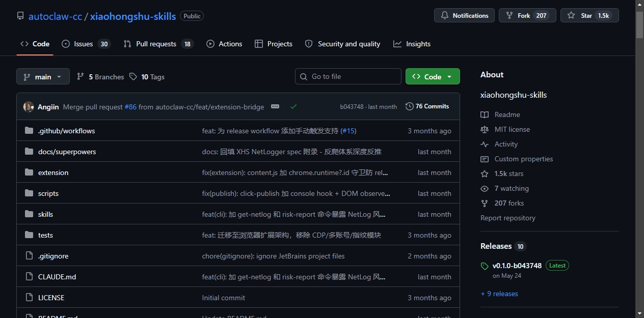Click the repository icon beside autoclaw-cc
Screen dimensions: 644x318
tap(20, 16)
